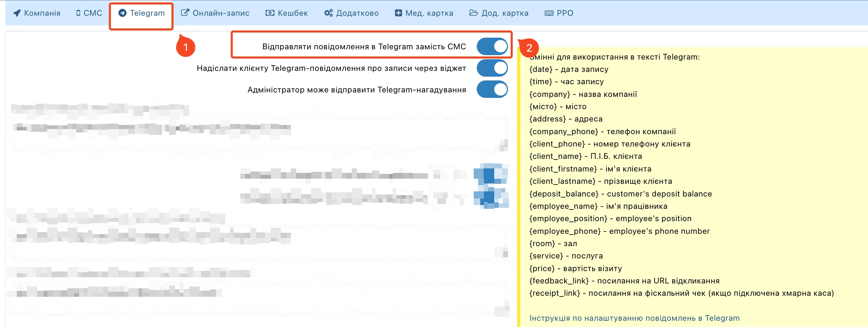Click the open-folder icon beside Дод. картка
This screenshot has height=330, width=868.
coord(474,13)
